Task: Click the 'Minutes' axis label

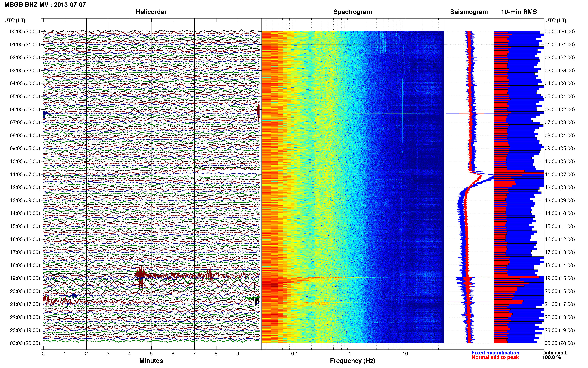Action: point(151,361)
